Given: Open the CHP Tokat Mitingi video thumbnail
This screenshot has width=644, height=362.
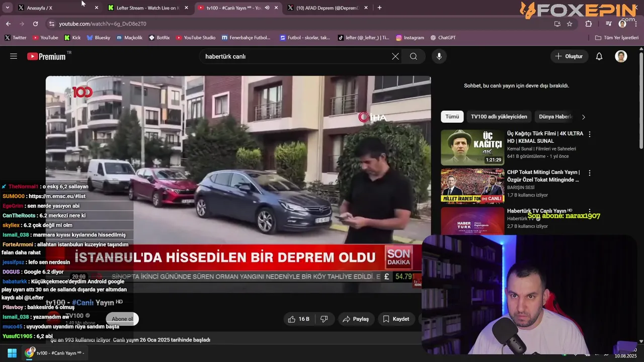Looking at the screenshot, I should (472, 186).
